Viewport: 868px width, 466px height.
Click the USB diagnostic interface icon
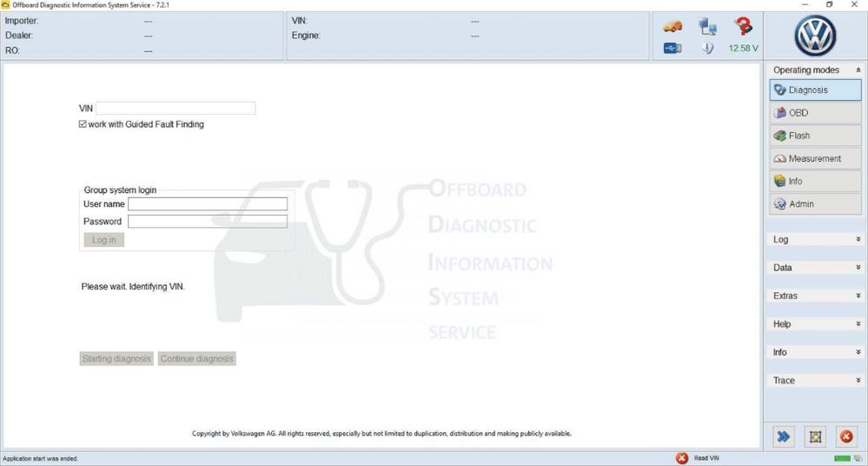pos(673,48)
